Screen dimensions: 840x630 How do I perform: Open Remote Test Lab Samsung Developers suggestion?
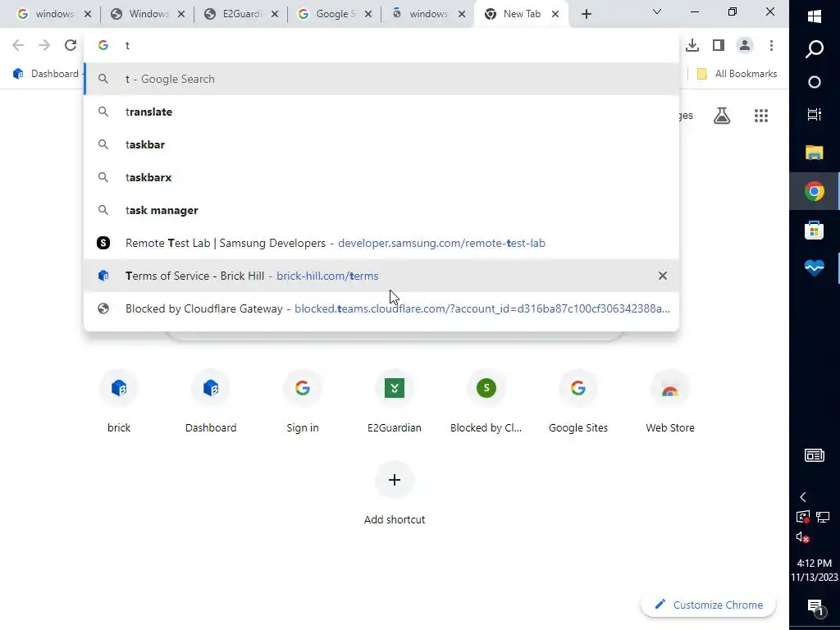pyautogui.click(x=381, y=243)
